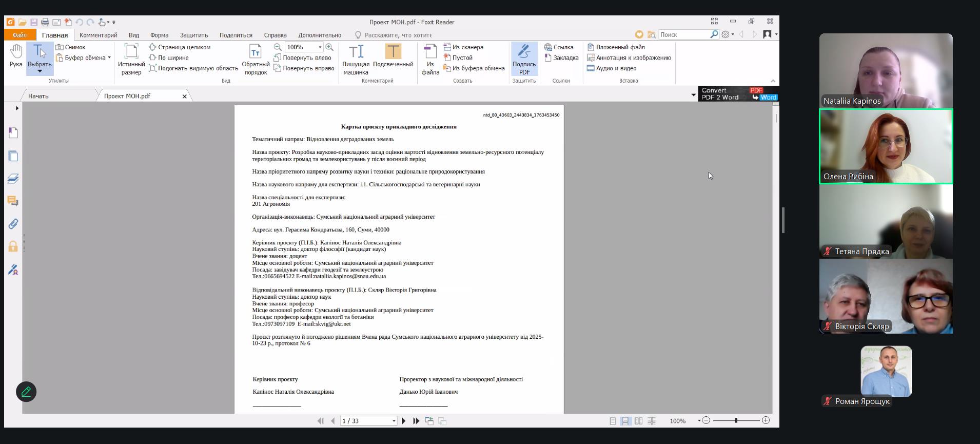Open the security lock sidebar panel

point(13,247)
